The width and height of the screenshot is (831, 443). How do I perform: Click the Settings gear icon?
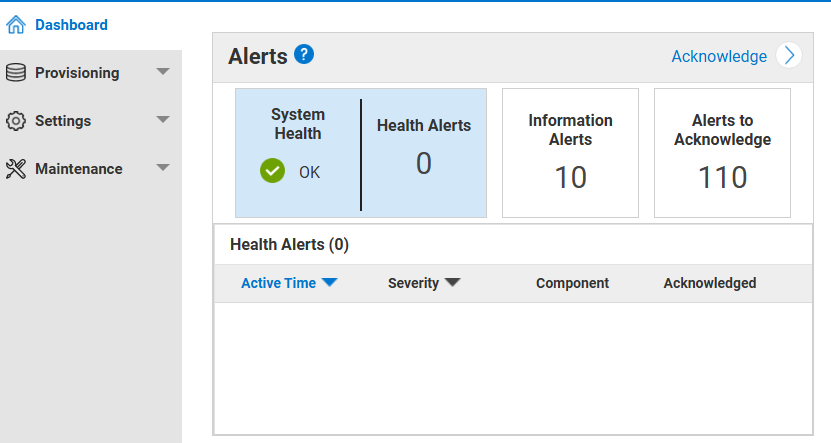(x=16, y=121)
